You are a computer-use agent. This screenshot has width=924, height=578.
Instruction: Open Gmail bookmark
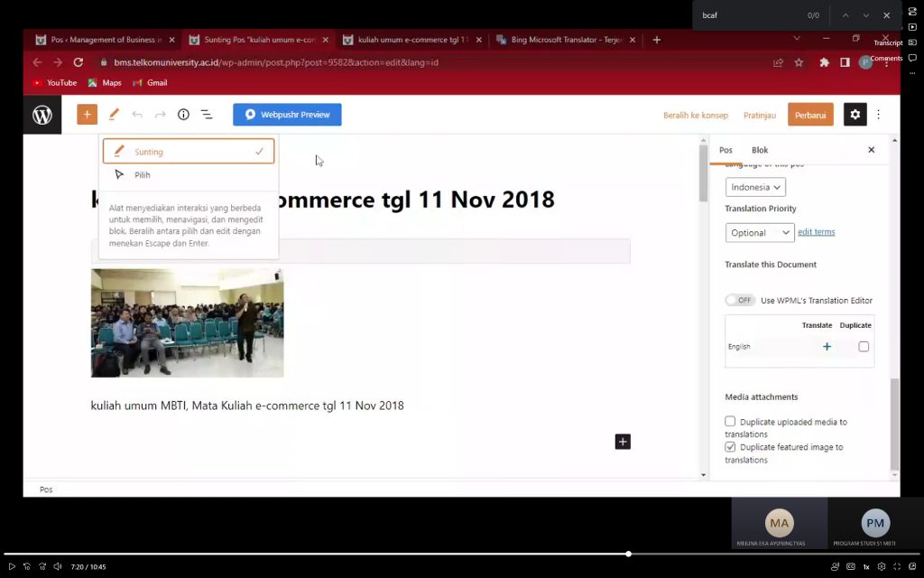click(x=151, y=82)
